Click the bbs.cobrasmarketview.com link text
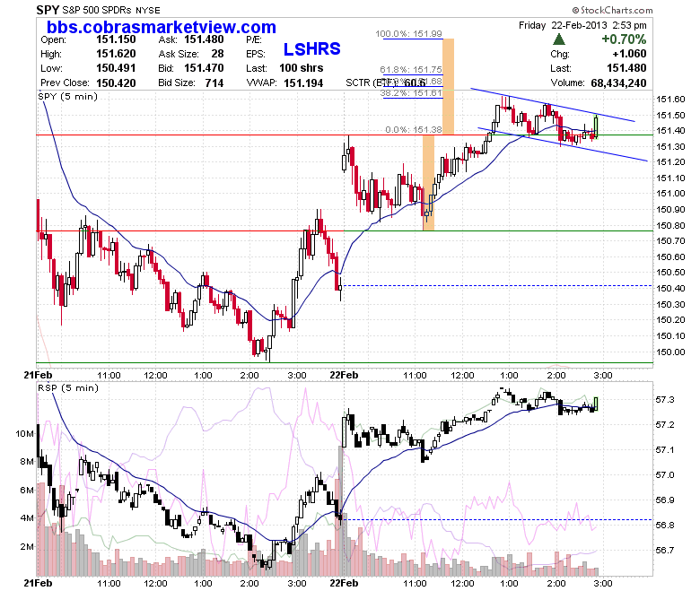 pos(162,27)
